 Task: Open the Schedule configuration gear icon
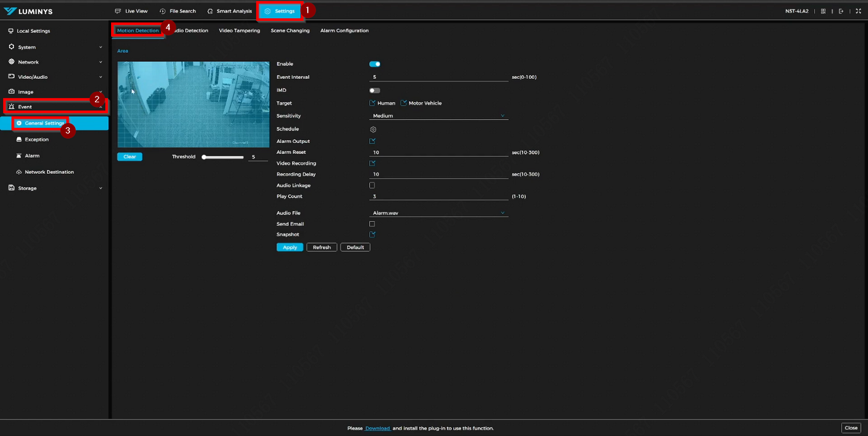click(373, 129)
